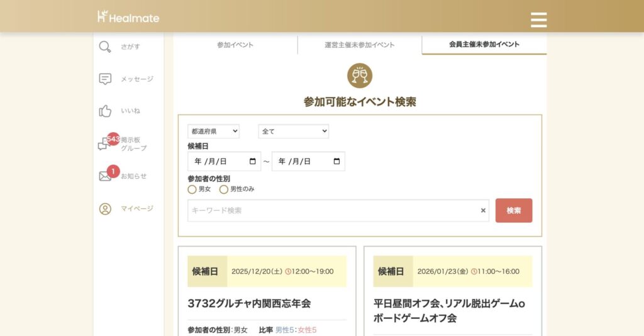Focus the キーワード検索 input field
The image size is (644, 336).
pos(338,210)
